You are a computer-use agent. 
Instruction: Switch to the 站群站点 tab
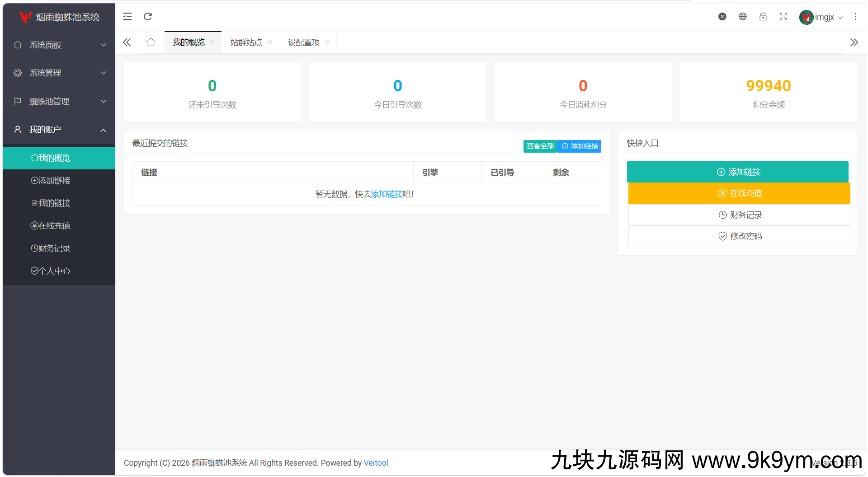tap(246, 42)
